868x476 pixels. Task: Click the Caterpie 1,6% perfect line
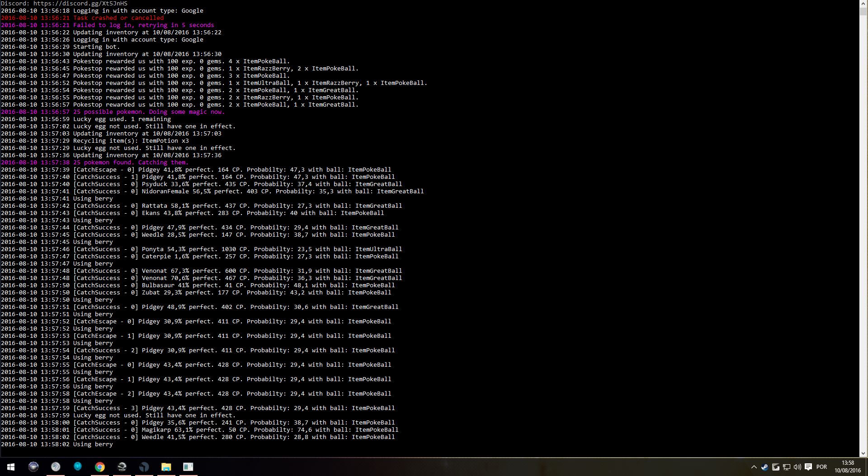(x=200, y=257)
